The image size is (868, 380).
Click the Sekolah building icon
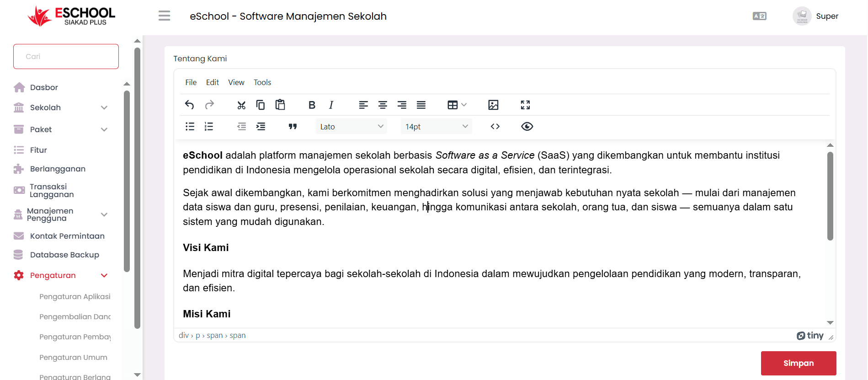point(19,107)
